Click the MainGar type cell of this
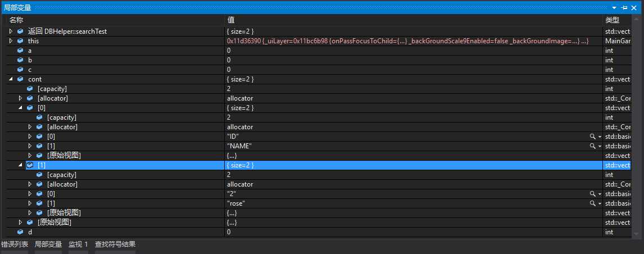 617,41
